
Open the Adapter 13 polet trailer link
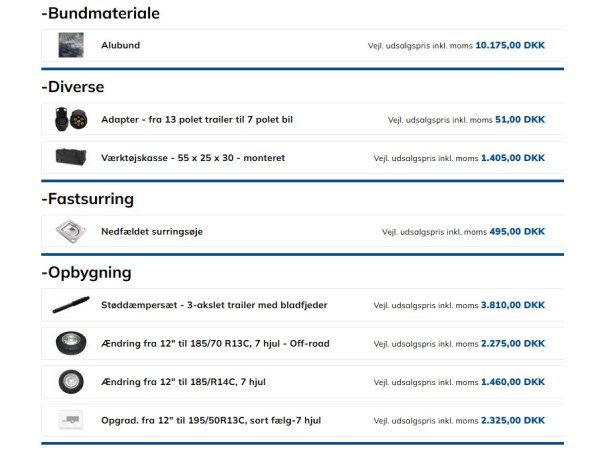pyautogui.click(x=196, y=120)
